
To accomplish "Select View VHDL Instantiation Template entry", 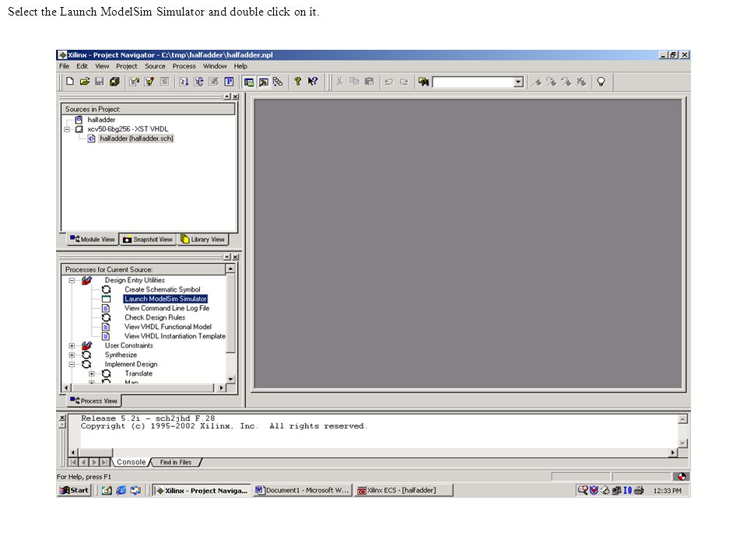I will [x=175, y=336].
